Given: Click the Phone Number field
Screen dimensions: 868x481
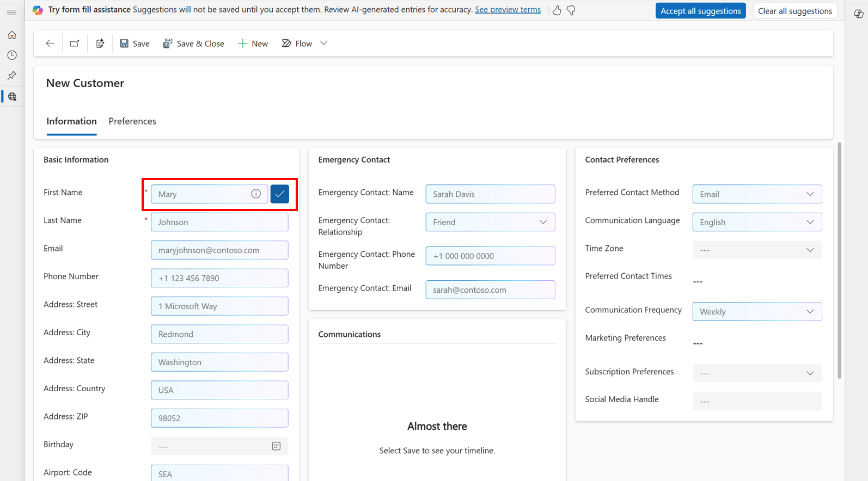Looking at the screenshot, I should click(x=219, y=278).
